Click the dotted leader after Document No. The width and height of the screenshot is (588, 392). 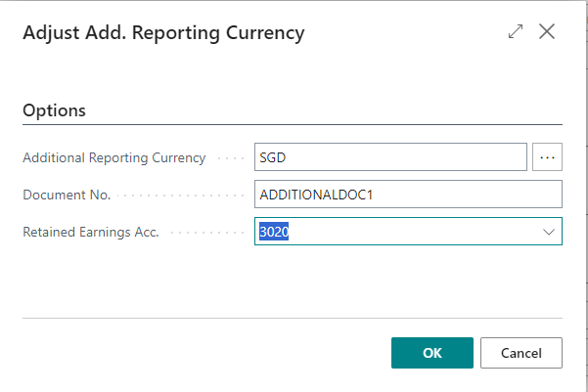pyautogui.click(x=181, y=196)
